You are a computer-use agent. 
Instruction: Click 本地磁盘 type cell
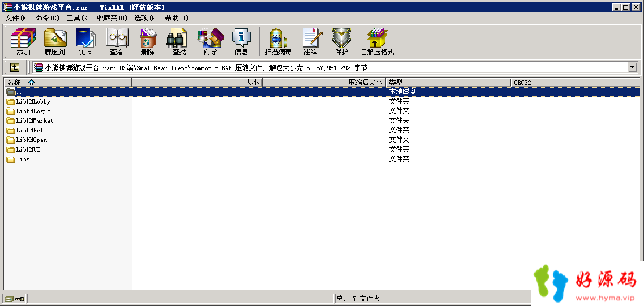pos(402,92)
